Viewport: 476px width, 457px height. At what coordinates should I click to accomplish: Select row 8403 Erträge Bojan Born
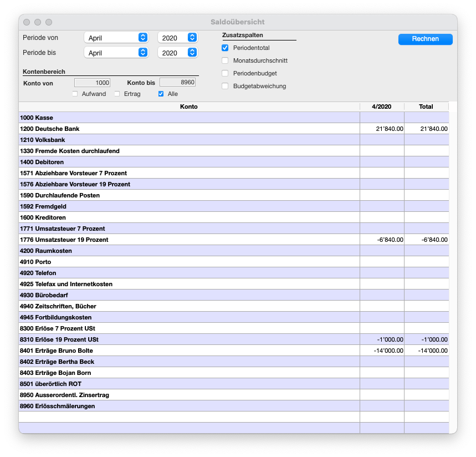click(234, 373)
